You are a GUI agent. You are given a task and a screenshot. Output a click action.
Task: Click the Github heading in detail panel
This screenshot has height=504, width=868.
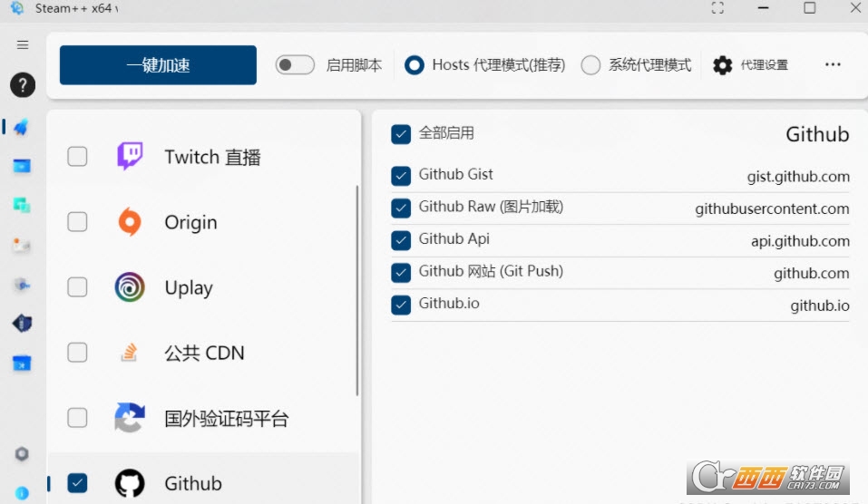[x=817, y=134]
